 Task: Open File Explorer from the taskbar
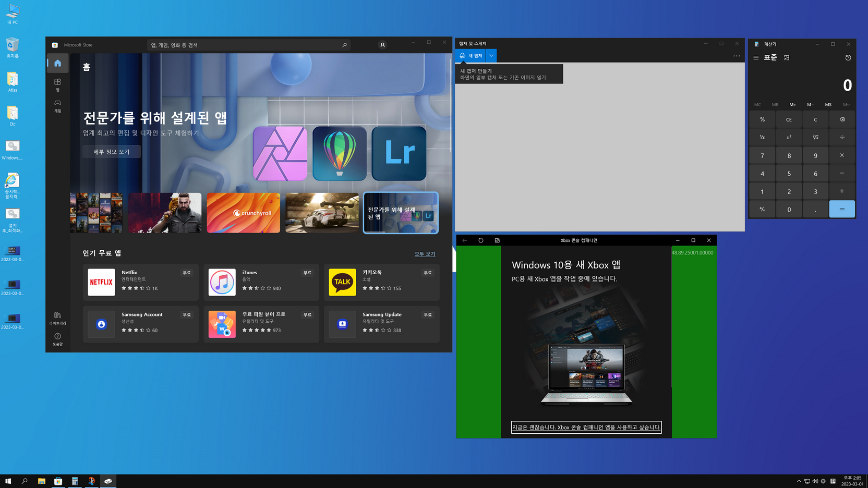click(x=41, y=481)
